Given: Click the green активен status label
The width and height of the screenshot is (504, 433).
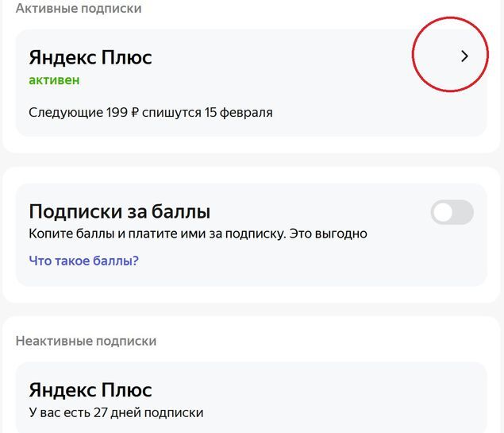Looking at the screenshot, I should pos(54,80).
